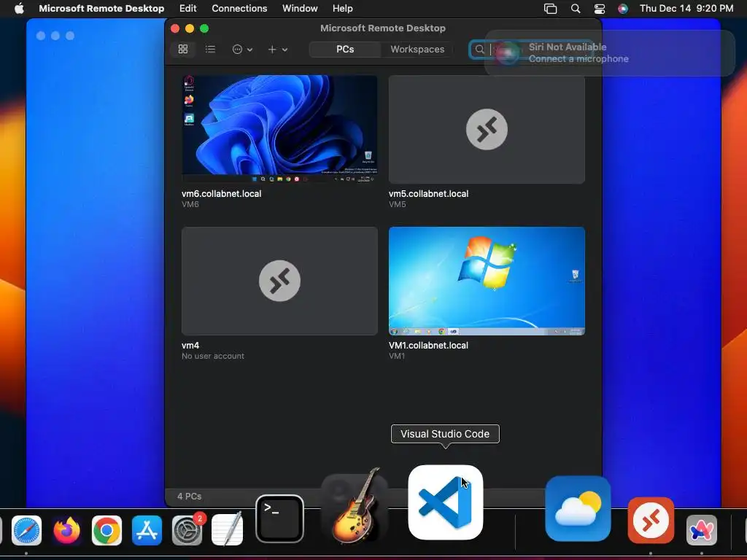Open GarageBand guitar icon in Dock
This screenshot has height=560, width=747.
pos(355,506)
